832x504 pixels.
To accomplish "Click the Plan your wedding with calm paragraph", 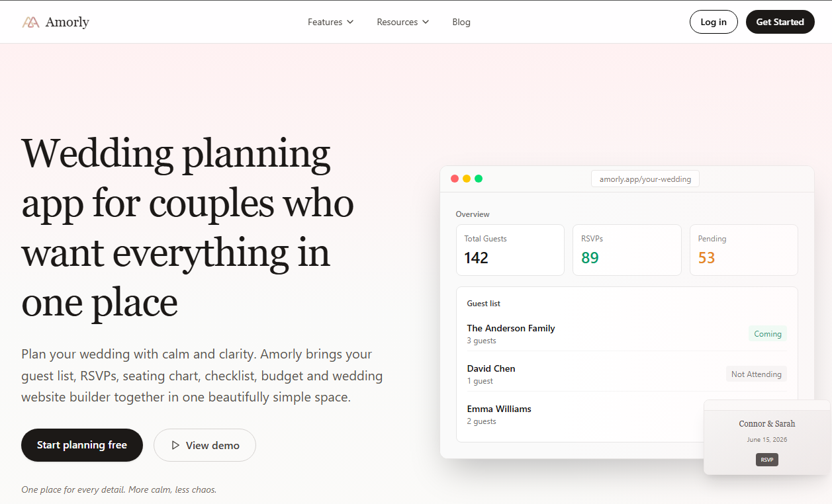I will [x=202, y=376].
